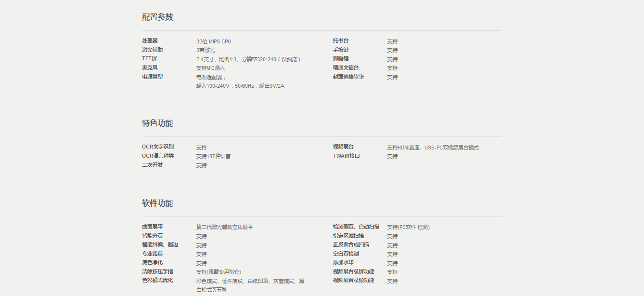Click the 特色功能 section heading
This screenshot has width=644, height=296.
pyautogui.click(x=157, y=123)
